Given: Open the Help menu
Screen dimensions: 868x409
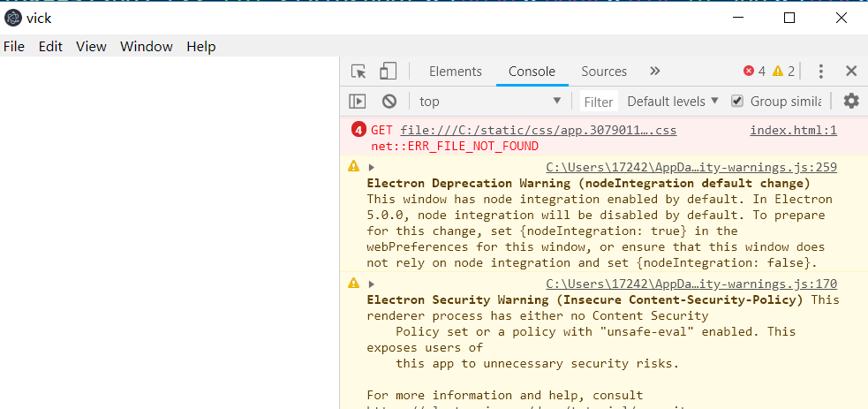Looking at the screenshot, I should 201,47.
